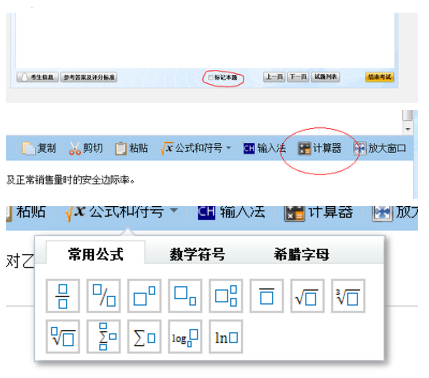Image resolution: width=429 pixels, height=378 pixels.
Task: Open circled 计算器 calculator button
Action: point(319,148)
